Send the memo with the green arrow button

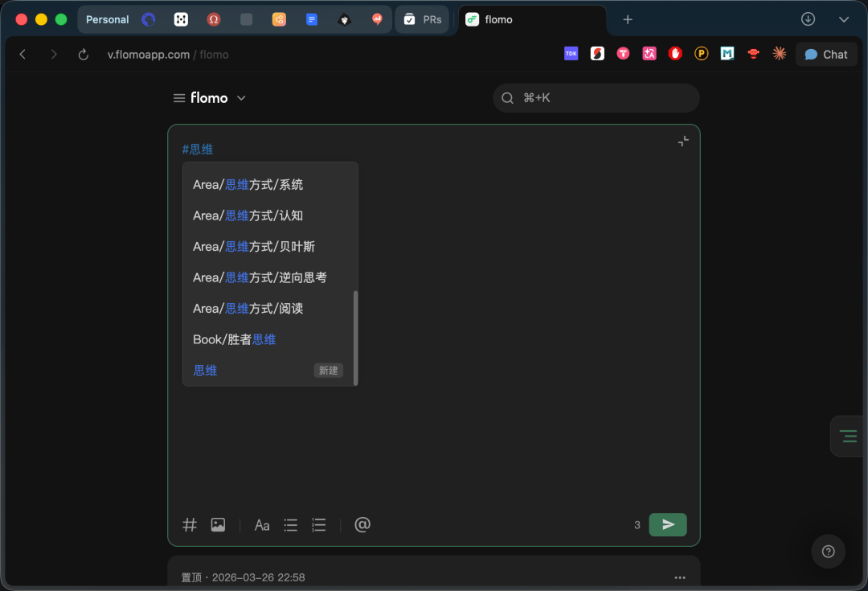coord(668,524)
